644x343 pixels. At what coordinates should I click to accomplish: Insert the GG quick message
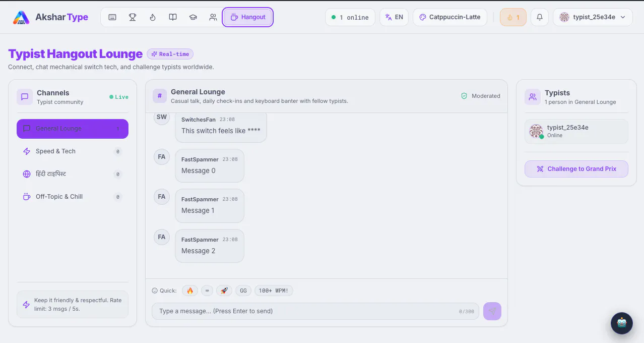(243, 291)
